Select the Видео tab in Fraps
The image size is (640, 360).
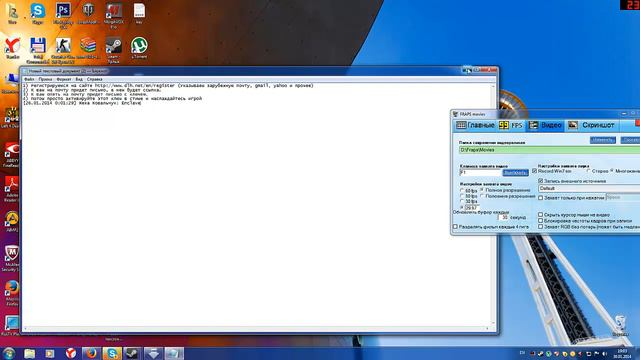pos(545,125)
